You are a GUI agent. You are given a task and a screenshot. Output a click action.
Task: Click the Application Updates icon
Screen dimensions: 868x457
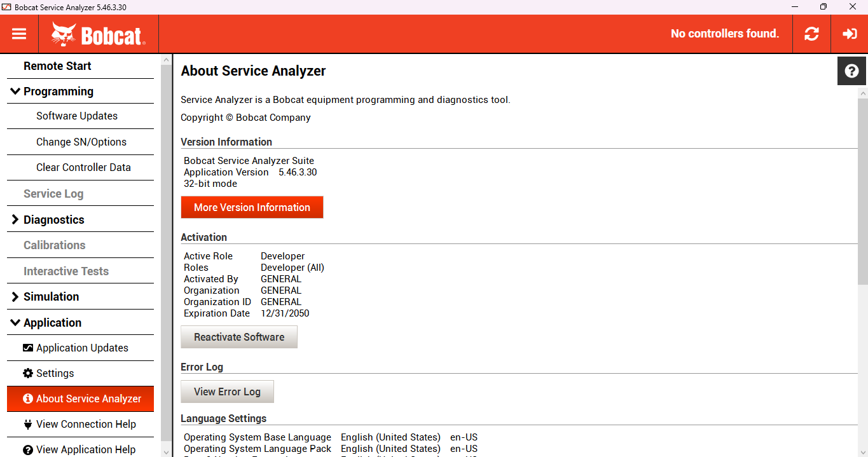click(28, 348)
